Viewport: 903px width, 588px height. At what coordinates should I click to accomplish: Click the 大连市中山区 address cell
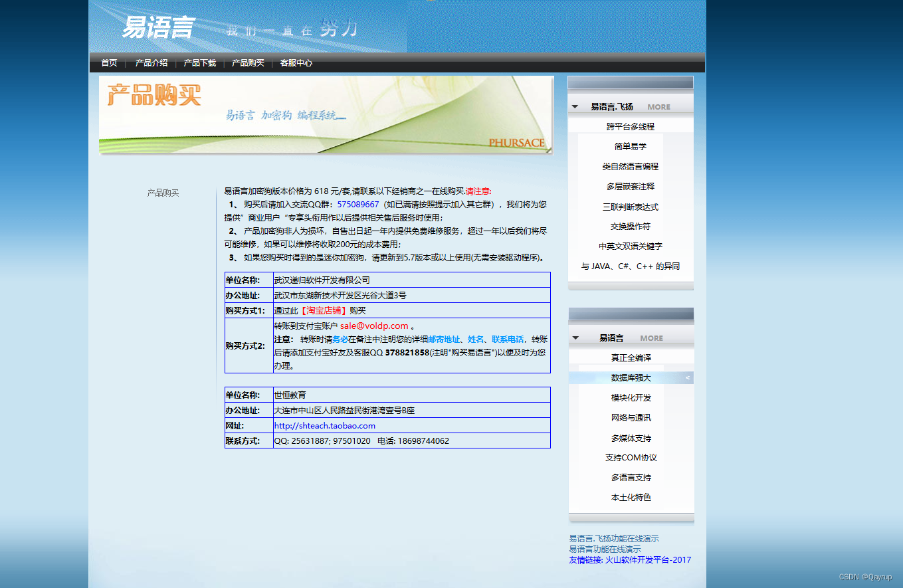point(412,410)
